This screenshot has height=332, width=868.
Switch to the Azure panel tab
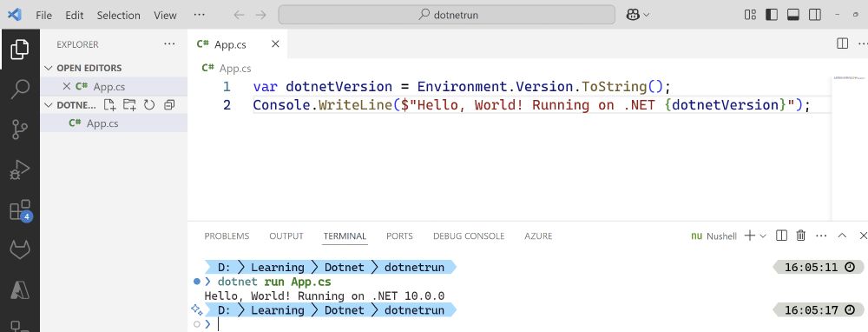tap(539, 236)
